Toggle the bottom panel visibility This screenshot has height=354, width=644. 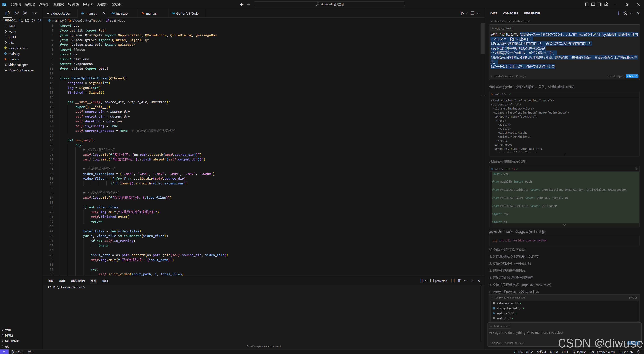593,4
